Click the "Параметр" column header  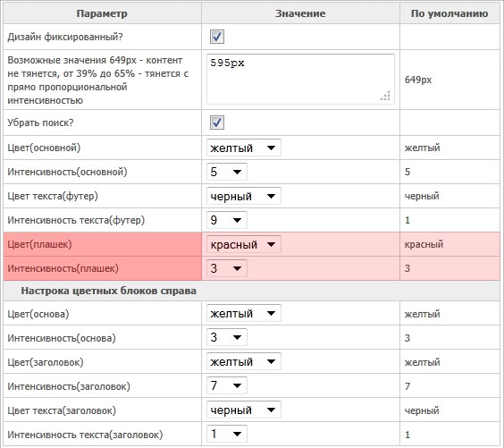coord(102,13)
